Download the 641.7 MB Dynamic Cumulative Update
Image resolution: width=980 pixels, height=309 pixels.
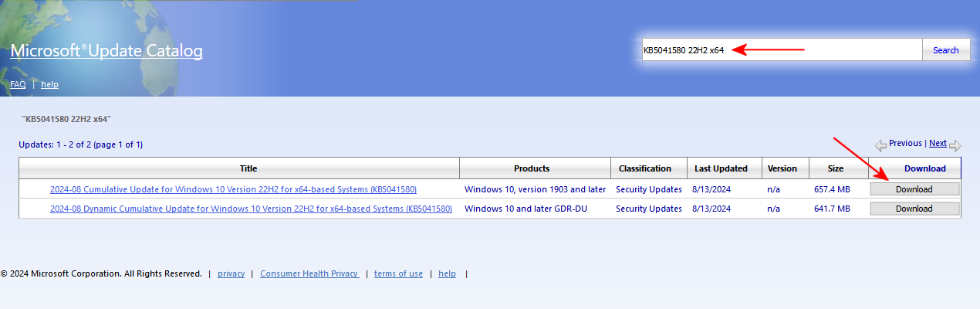pos(914,209)
